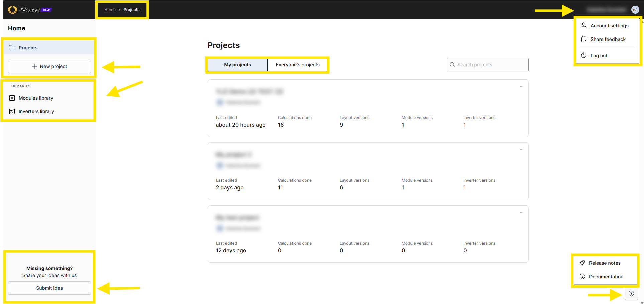This screenshot has height=304, width=644.
Task: Open Inverters library
Action: [x=49, y=111]
